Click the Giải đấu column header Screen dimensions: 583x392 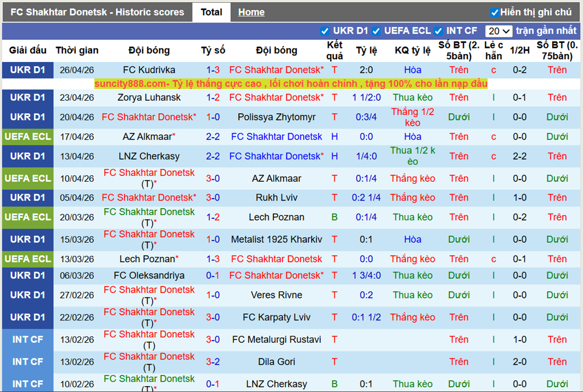click(26, 50)
